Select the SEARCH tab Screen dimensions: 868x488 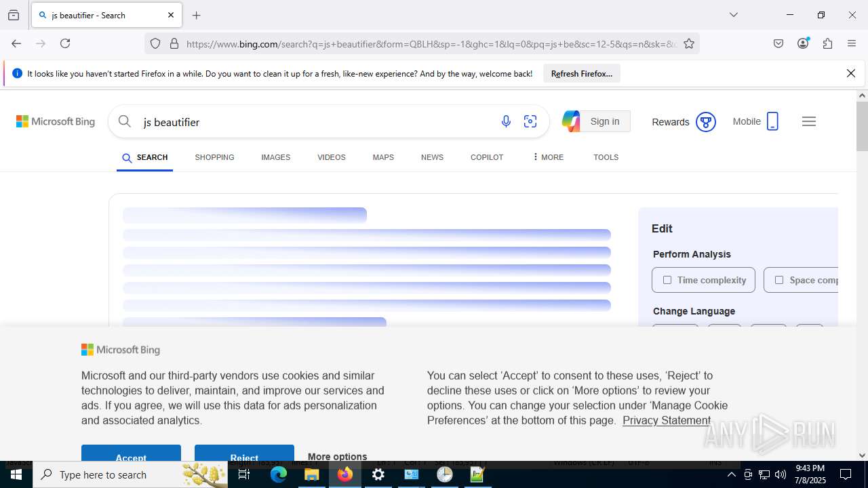[145, 157]
